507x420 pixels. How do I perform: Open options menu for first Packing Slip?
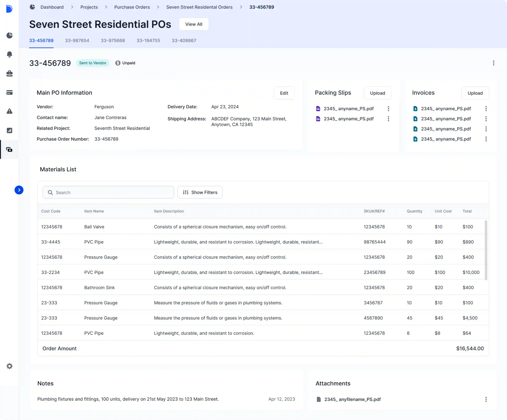[389, 109]
